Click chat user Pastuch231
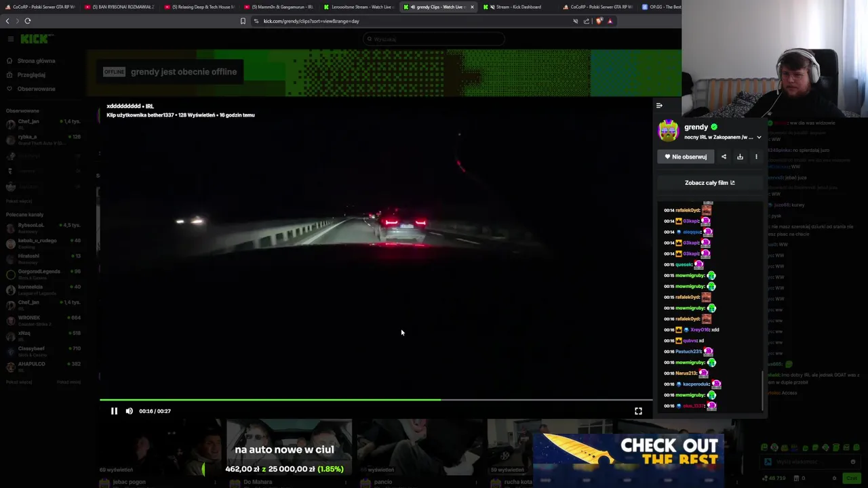 click(x=689, y=351)
